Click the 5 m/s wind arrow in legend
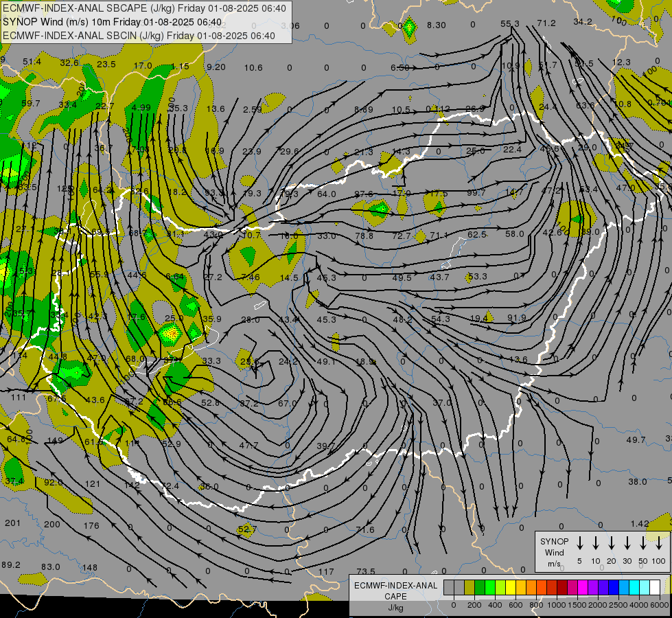Screen dimensions: 672x618 click(579, 542)
